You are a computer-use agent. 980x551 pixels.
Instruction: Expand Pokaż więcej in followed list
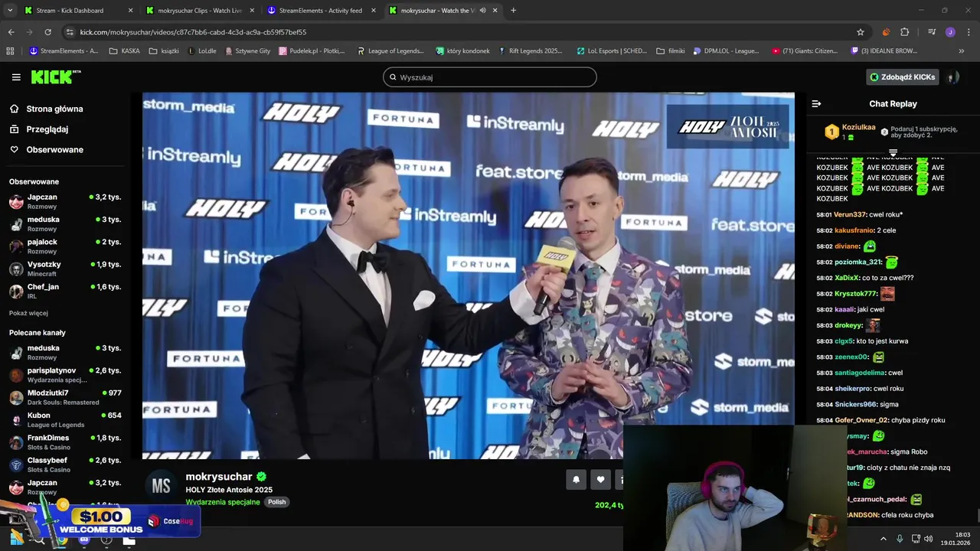point(28,313)
